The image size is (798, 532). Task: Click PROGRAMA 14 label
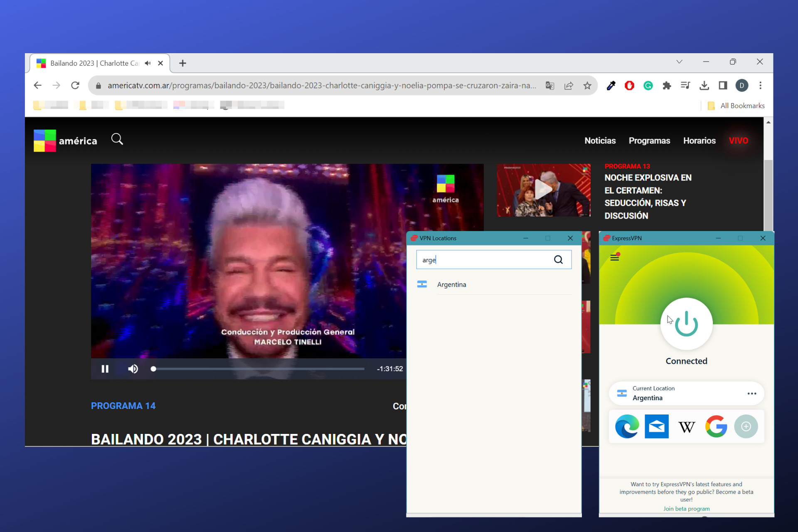coord(123,406)
